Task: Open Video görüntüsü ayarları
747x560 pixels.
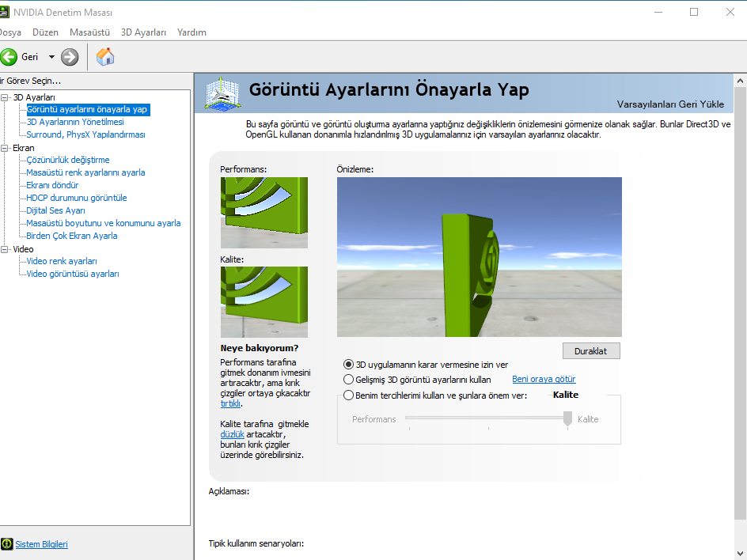Action: click(x=73, y=274)
